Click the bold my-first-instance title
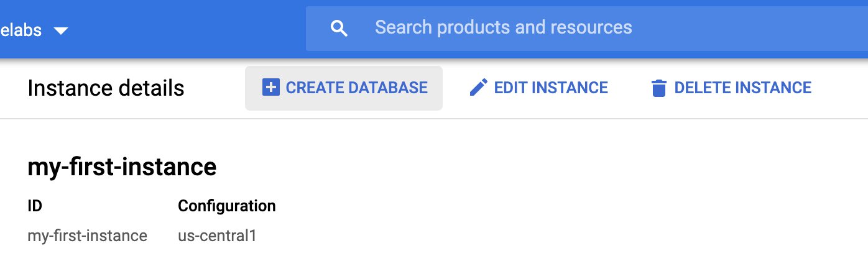The image size is (868, 266). pyautogui.click(x=122, y=167)
